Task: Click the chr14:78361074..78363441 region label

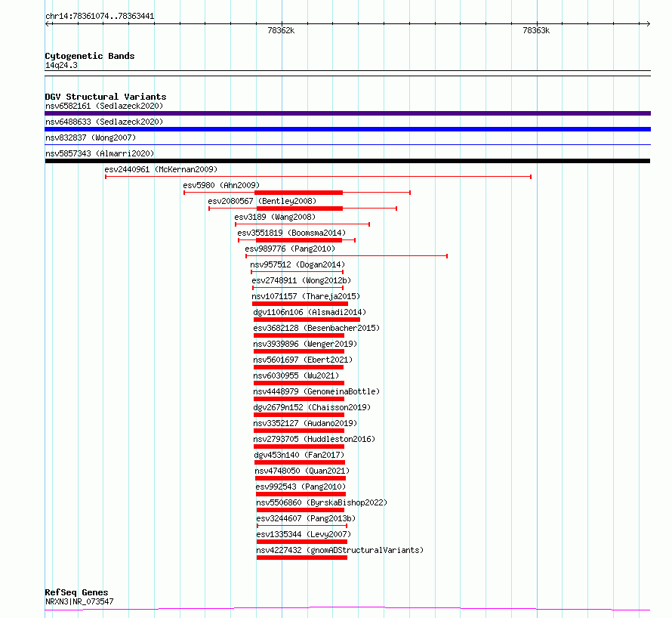Action: pos(100,17)
